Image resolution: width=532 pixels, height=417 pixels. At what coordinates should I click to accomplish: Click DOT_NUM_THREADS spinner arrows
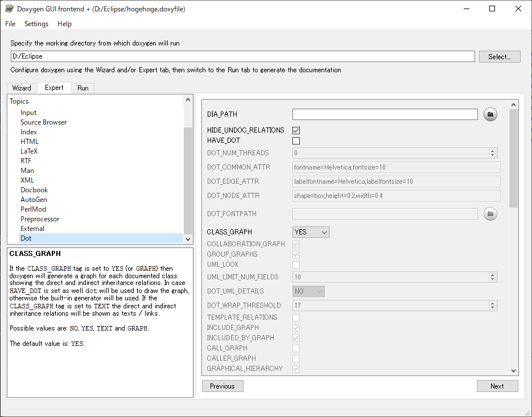click(493, 153)
